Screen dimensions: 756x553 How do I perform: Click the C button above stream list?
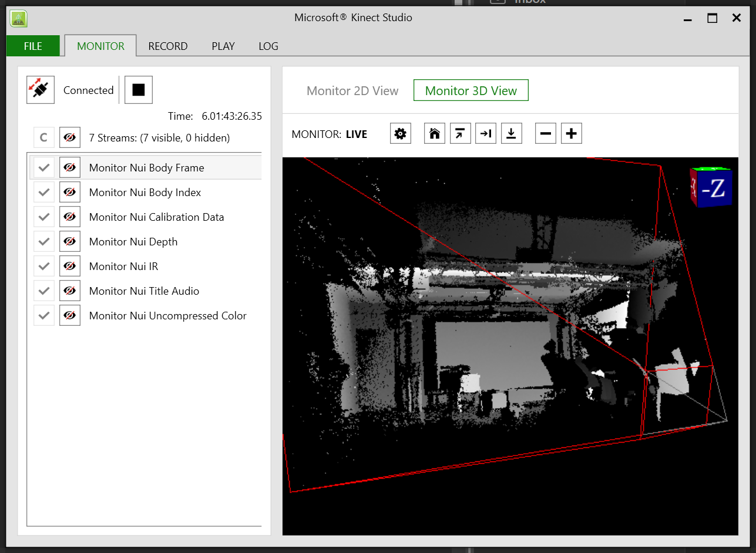(x=43, y=138)
